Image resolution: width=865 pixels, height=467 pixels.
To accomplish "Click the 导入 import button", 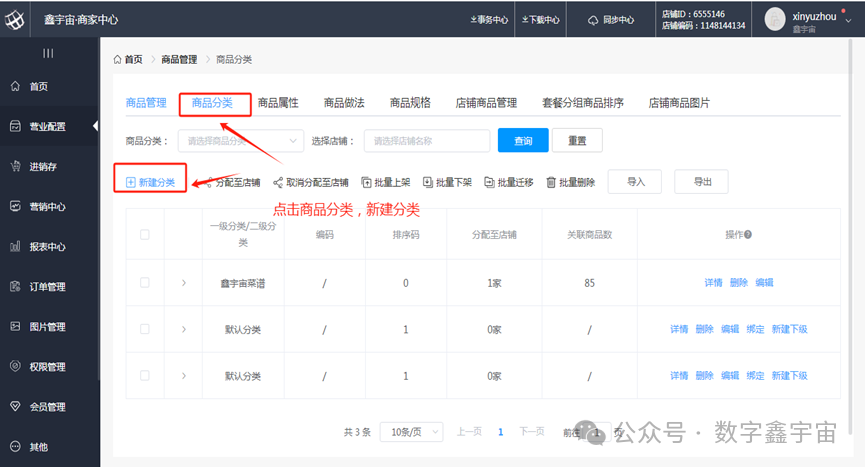I will [x=635, y=182].
